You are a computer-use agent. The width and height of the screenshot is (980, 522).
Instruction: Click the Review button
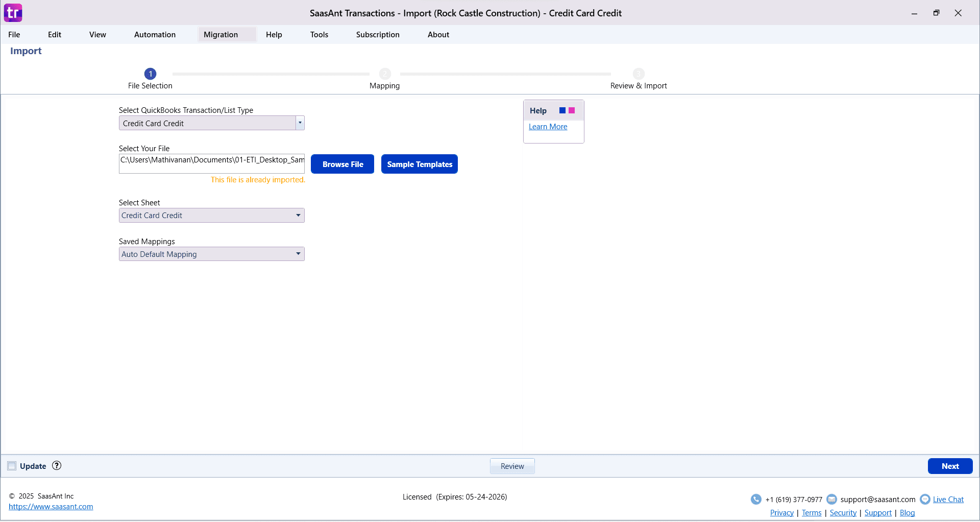[512, 466]
